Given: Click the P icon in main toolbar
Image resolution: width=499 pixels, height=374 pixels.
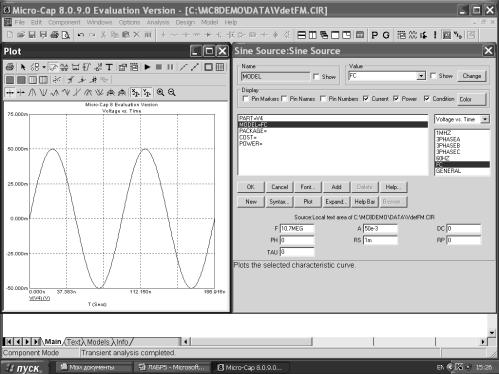Looking at the screenshot, I should point(375,35).
